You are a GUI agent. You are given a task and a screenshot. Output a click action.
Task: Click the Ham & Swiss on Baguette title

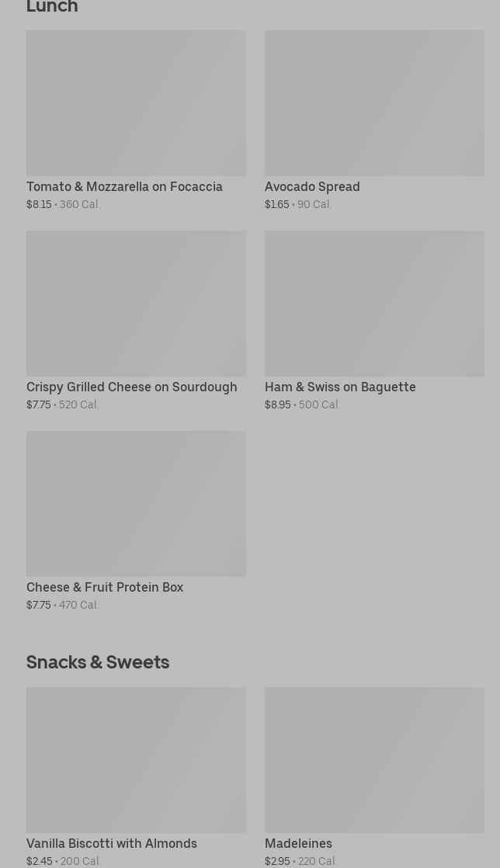click(x=340, y=387)
